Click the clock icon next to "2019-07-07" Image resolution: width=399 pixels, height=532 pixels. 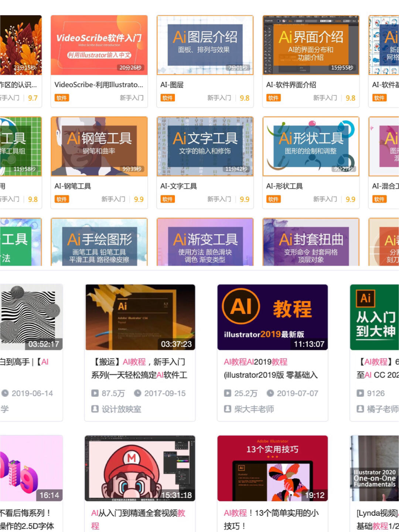click(x=271, y=393)
